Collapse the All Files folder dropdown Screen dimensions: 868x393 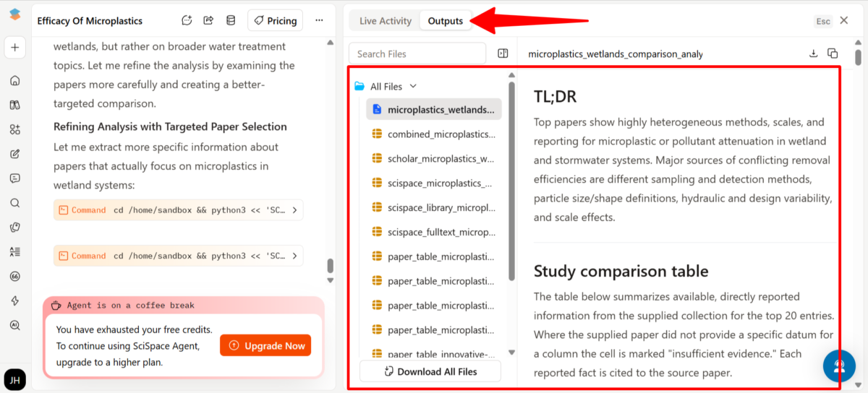pyautogui.click(x=413, y=87)
